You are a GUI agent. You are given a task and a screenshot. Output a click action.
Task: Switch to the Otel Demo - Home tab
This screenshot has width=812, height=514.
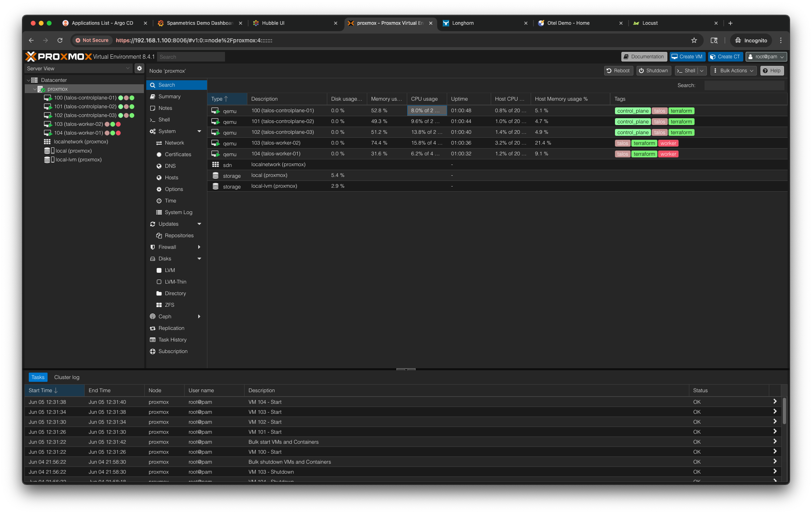coord(568,23)
